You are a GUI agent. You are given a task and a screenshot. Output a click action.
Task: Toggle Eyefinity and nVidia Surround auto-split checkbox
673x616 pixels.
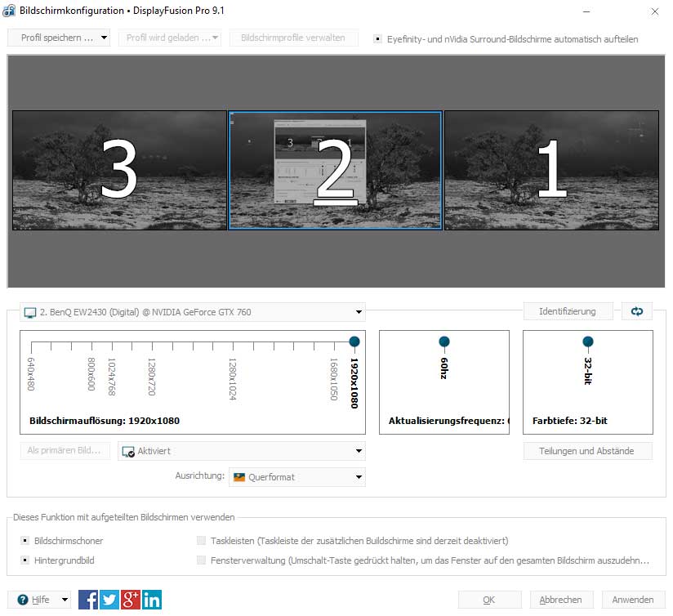coord(377,39)
